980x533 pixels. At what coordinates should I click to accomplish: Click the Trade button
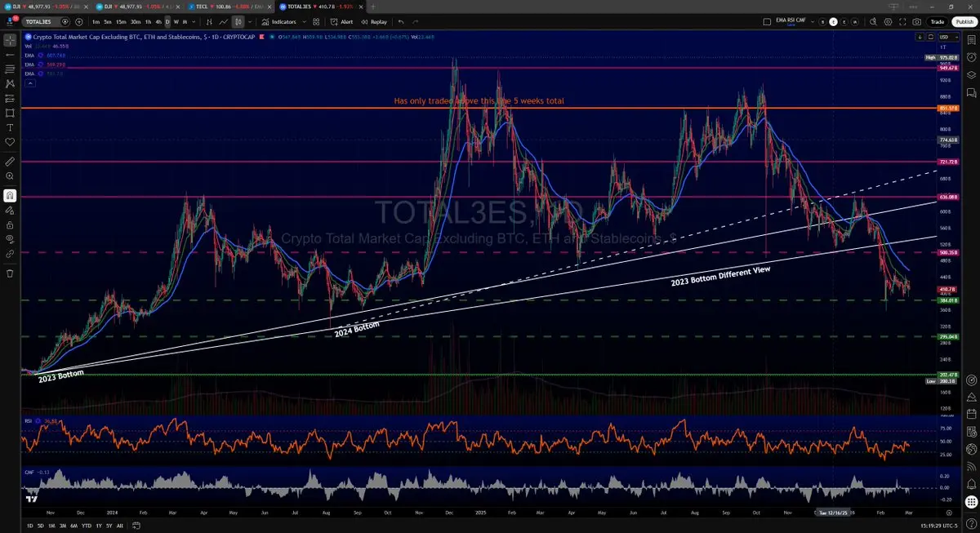[x=938, y=22]
